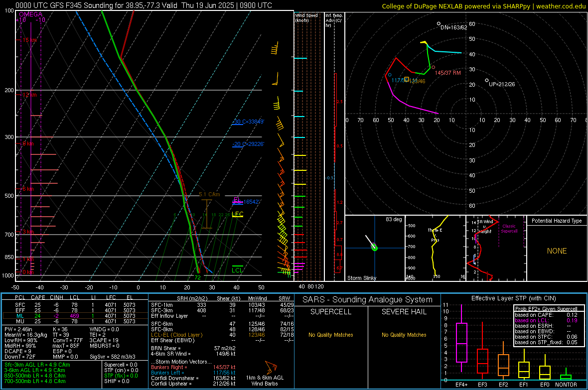Click the ConvT = 77F value
Screen dimensions: 588x390
pyautogui.click(x=67, y=341)
